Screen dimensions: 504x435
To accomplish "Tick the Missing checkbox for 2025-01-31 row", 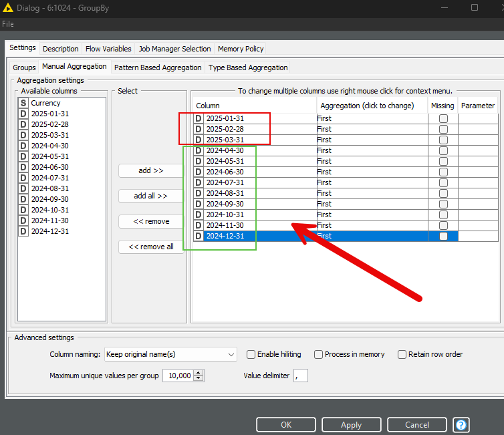I will [x=443, y=118].
